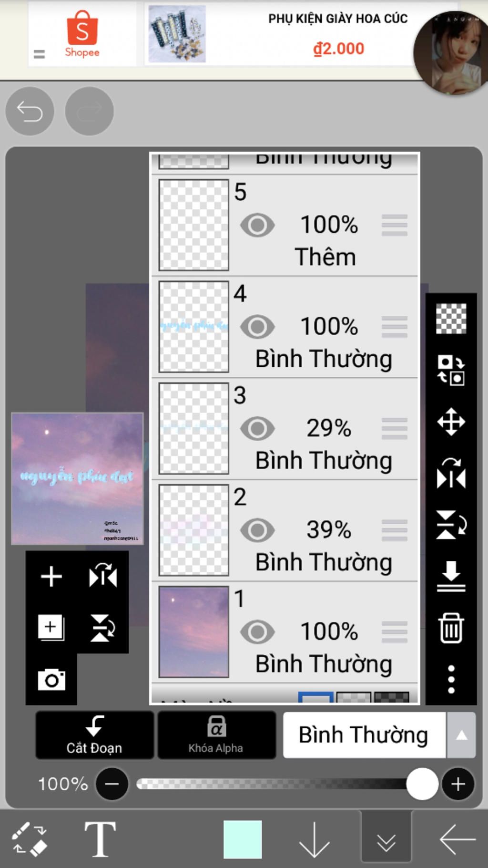The image size is (488, 868).
Task: Add a new layer with plus icon
Action: coord(51,577)
